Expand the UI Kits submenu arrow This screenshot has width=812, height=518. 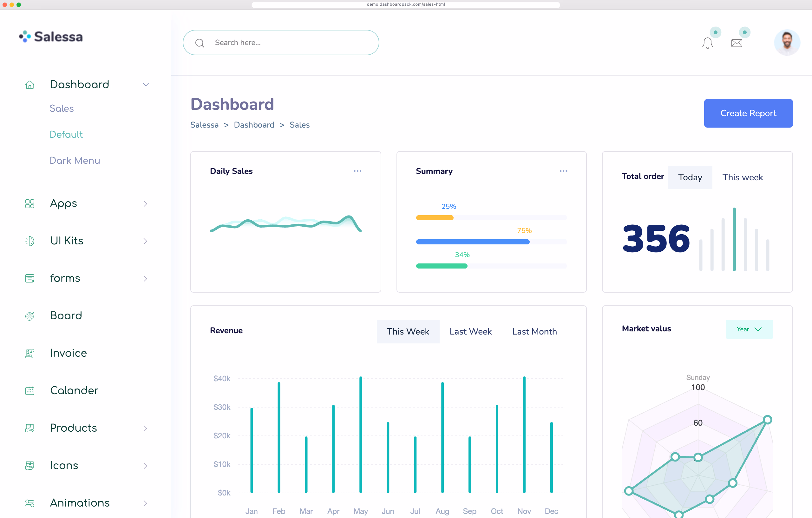coord(145,241)
